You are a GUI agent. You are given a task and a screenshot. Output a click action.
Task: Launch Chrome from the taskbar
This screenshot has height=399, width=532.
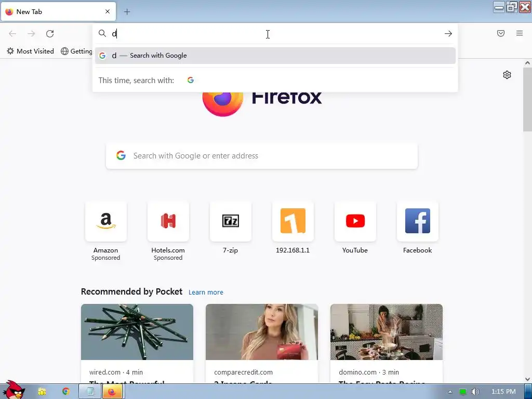(66, 392)
